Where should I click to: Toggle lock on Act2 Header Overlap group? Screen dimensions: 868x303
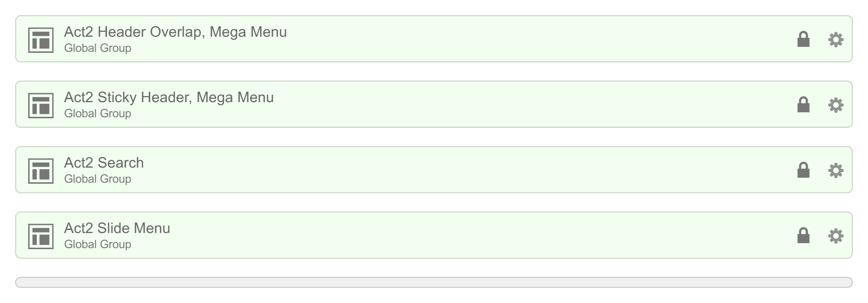803,39
